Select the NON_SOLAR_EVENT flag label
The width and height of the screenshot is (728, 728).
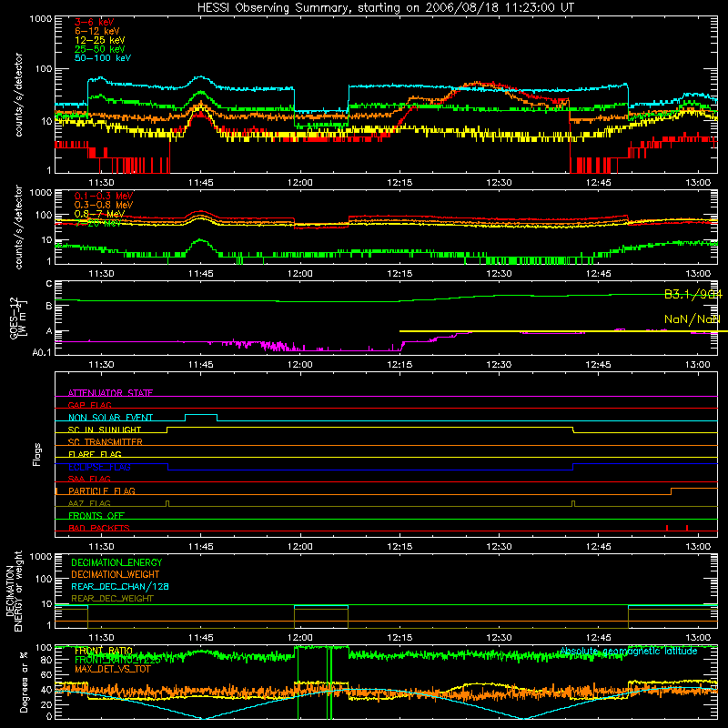[110, 418]
